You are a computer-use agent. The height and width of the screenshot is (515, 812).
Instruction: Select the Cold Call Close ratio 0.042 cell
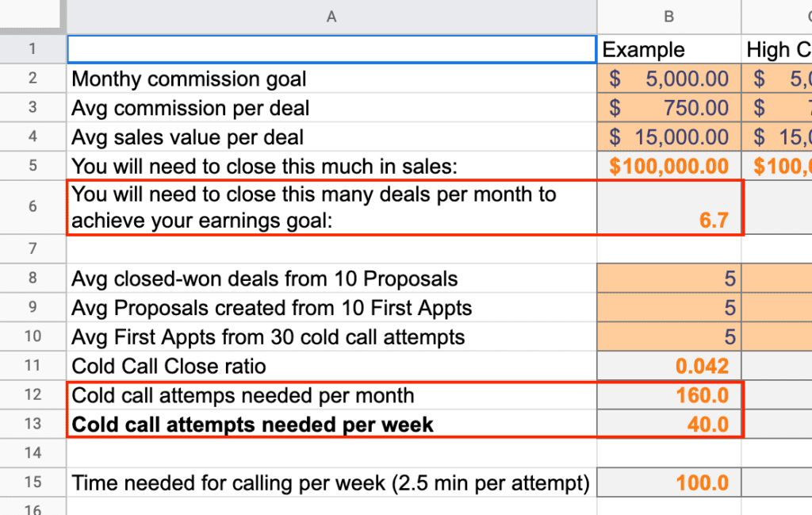669,366
